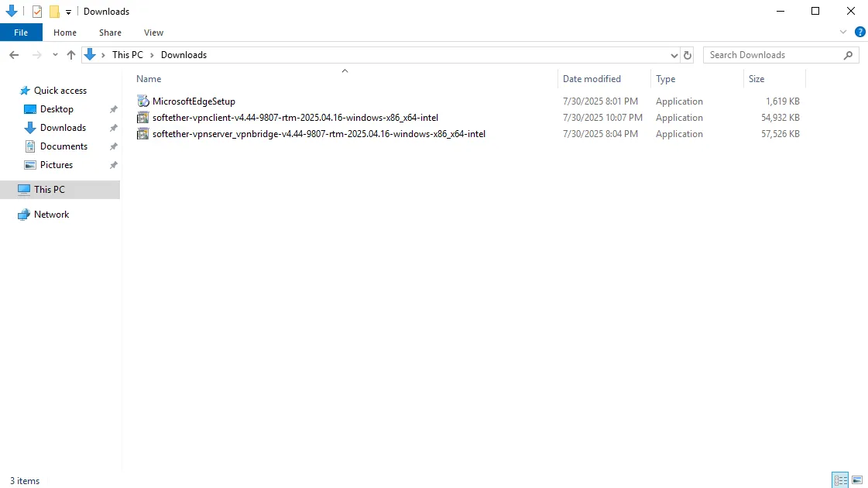Refresh the Downloads folder view
Image resolution: width=868 pixels, height=488 pixels.
[x=687, y=55]
